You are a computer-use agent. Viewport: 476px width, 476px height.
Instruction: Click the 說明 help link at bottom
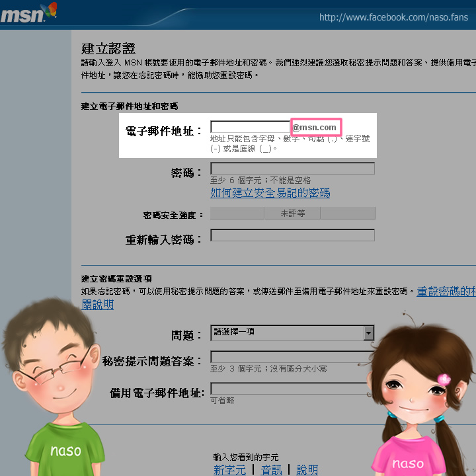tap(307, 469)
